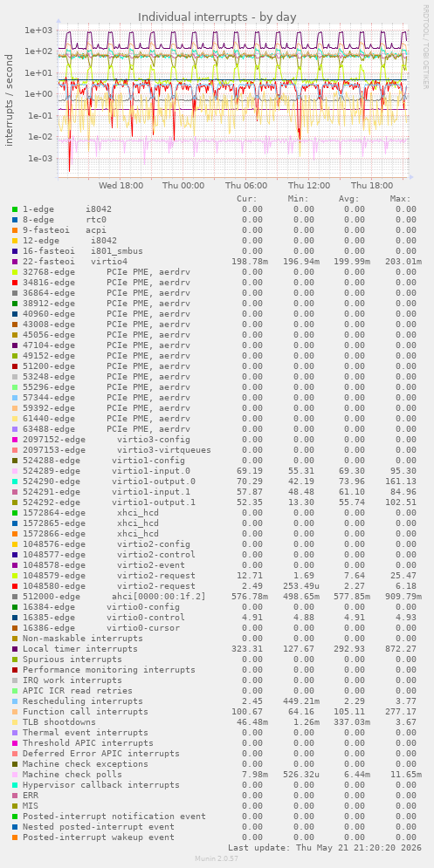The width and height of the screenshot is (434, 868).
Task: Click the purple Local timer interrupts swatch
Action: (x=15, y=649)
